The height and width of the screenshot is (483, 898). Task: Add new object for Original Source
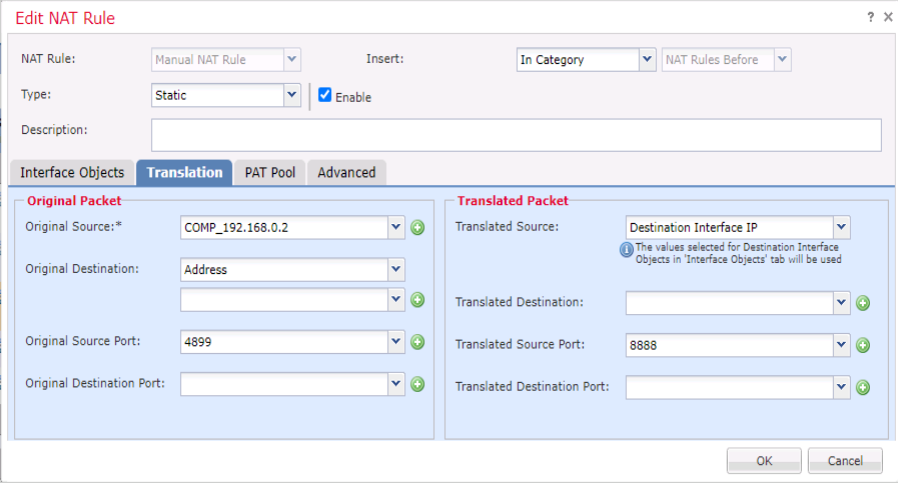click(x=418, y=227)
